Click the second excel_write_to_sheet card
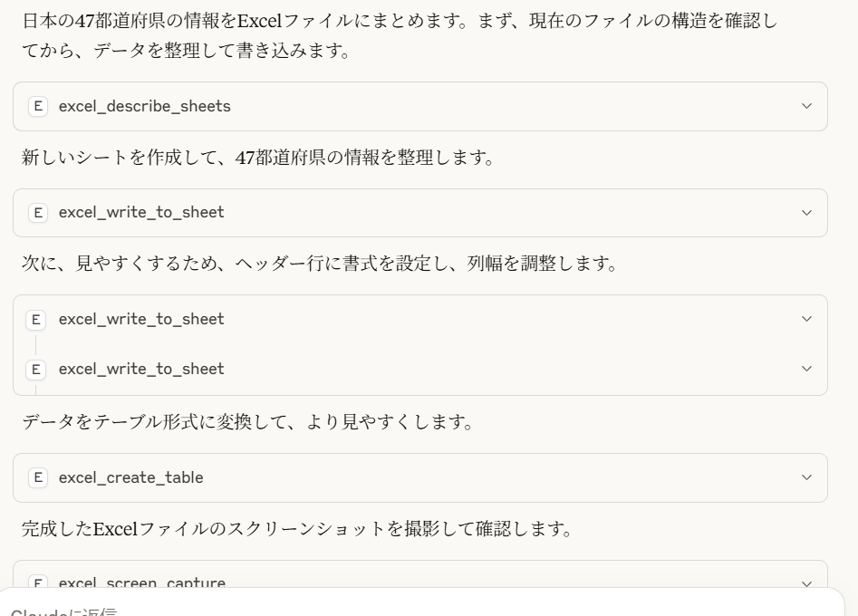The height and width of the screenshot is (616, 858). tap(422, 319)
